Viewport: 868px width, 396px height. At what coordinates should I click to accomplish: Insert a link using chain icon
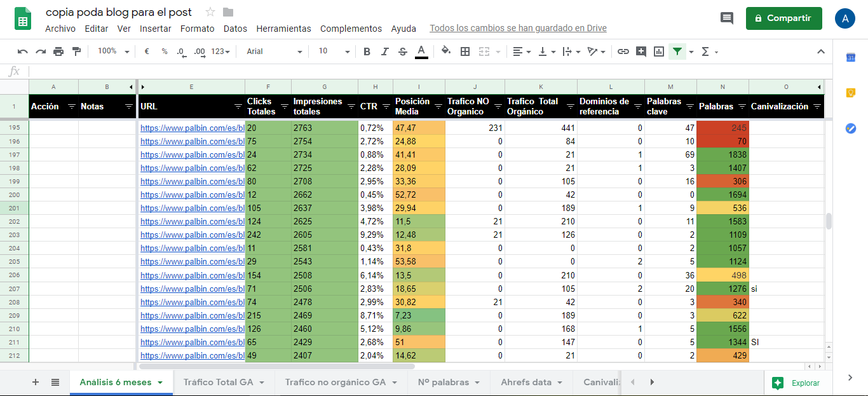pyautogui.click(x=623, y=51)
